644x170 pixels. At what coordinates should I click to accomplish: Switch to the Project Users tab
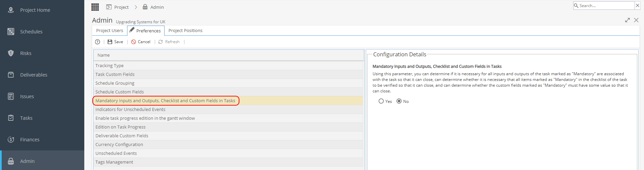click(x=110, y=31)
